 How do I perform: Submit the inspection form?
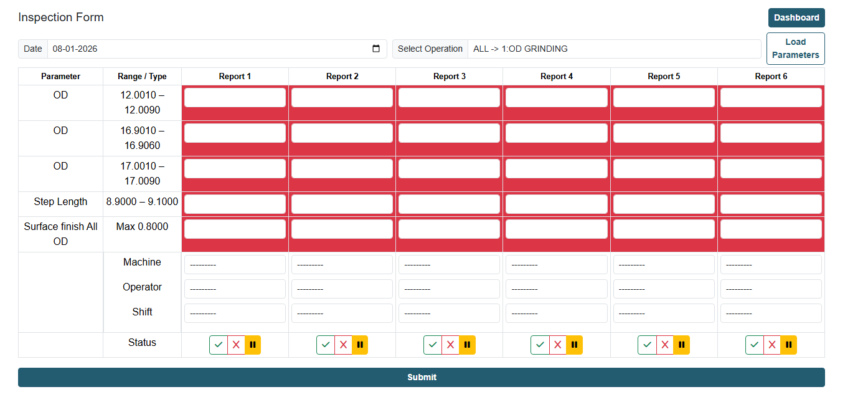click(x=421, y=377)
